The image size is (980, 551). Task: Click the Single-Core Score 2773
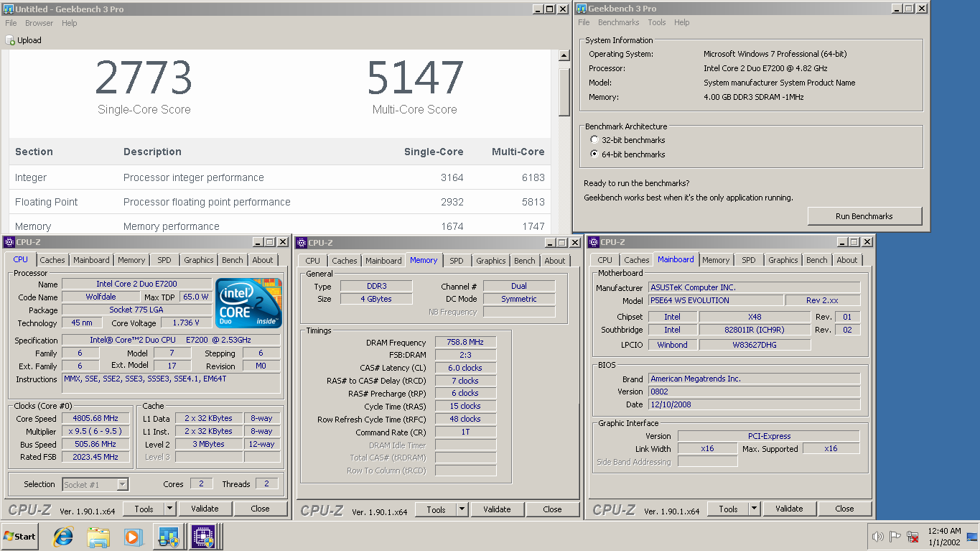[144, 78]
